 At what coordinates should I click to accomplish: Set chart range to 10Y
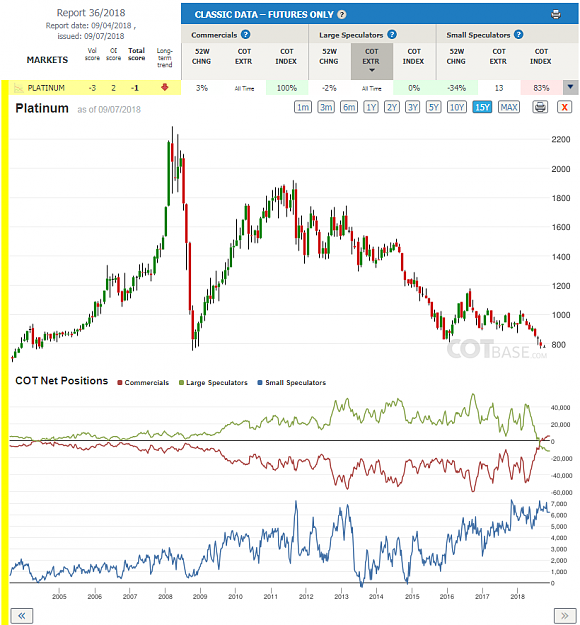tap(457, 107)
